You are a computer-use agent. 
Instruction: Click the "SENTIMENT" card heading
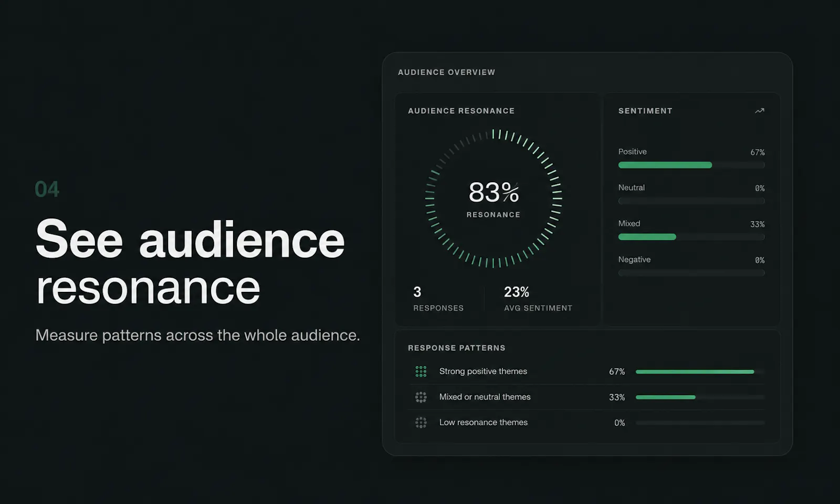645,111
